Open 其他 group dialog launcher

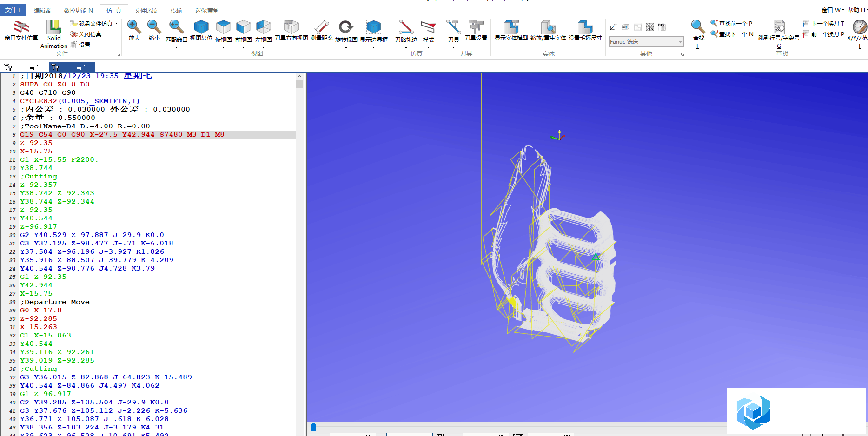coord(682,54)
